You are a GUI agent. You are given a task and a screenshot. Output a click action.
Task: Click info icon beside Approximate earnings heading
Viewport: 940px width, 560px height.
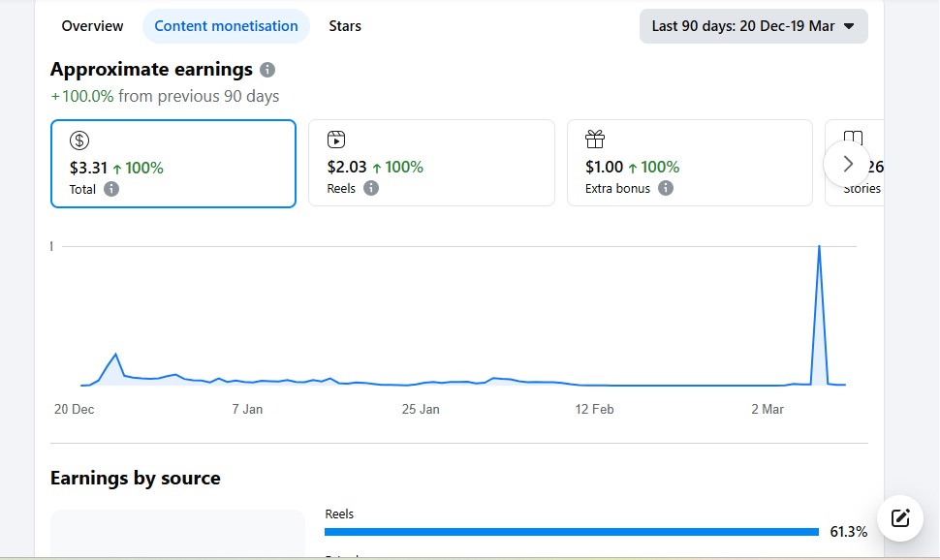click(x=267, y=70)
